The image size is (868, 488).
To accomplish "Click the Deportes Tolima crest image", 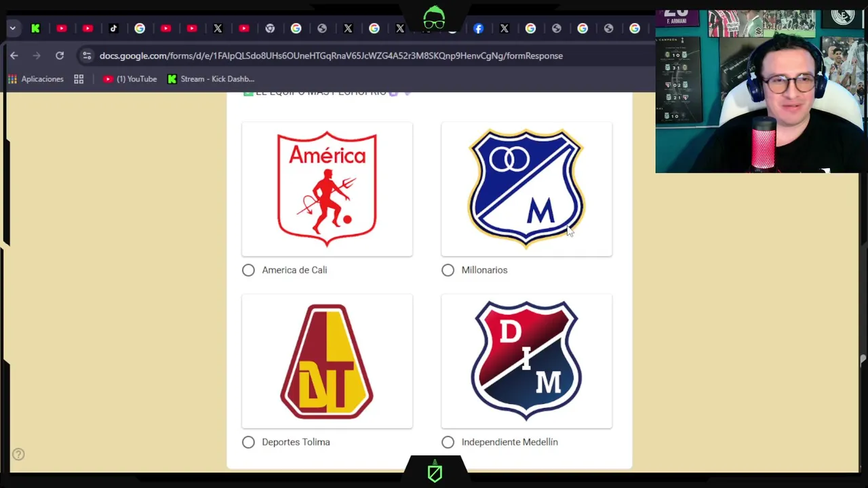I will pos(327,361).
